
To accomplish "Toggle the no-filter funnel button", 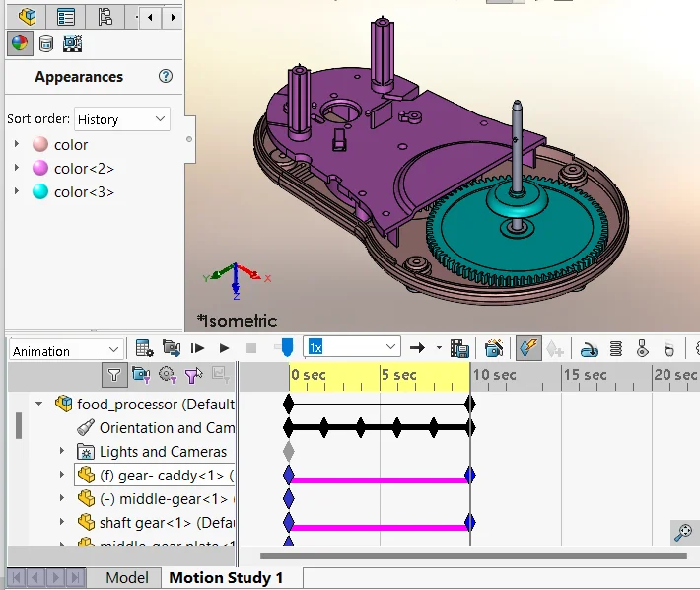I will [x=114, y=375].
